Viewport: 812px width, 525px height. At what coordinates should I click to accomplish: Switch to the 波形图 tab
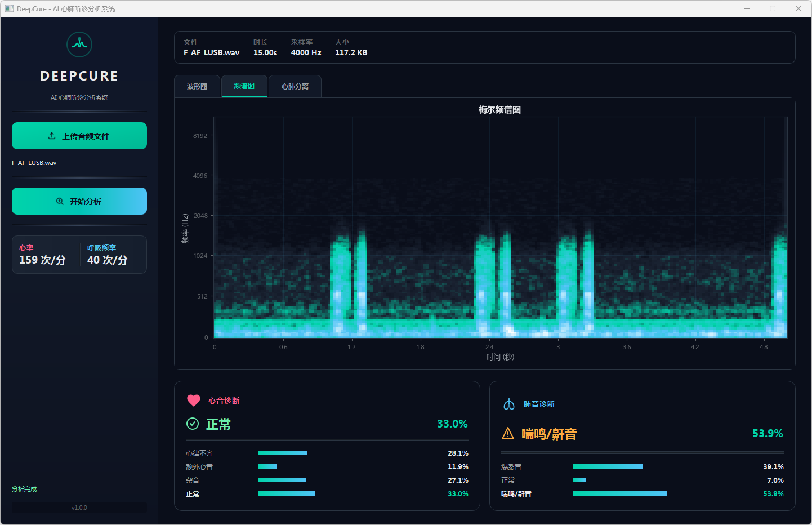click(197, 87)
